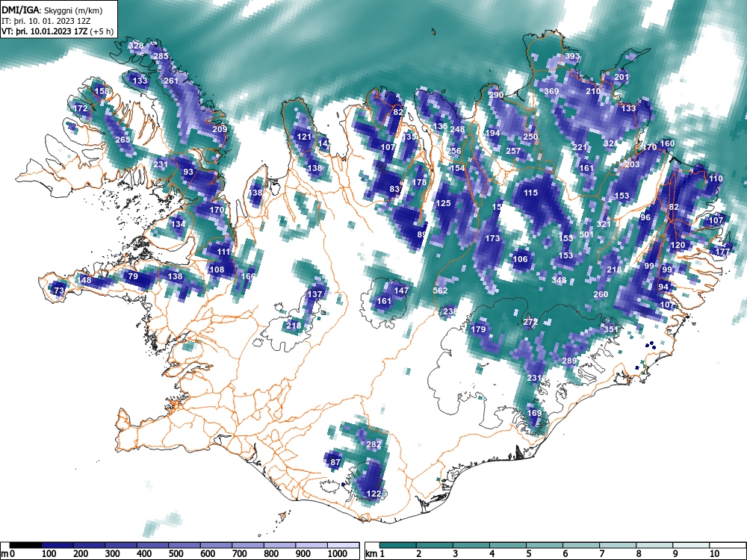Click visibility value 282 in the south
This screenshot has height=560, width=747.
click(373, 444)
